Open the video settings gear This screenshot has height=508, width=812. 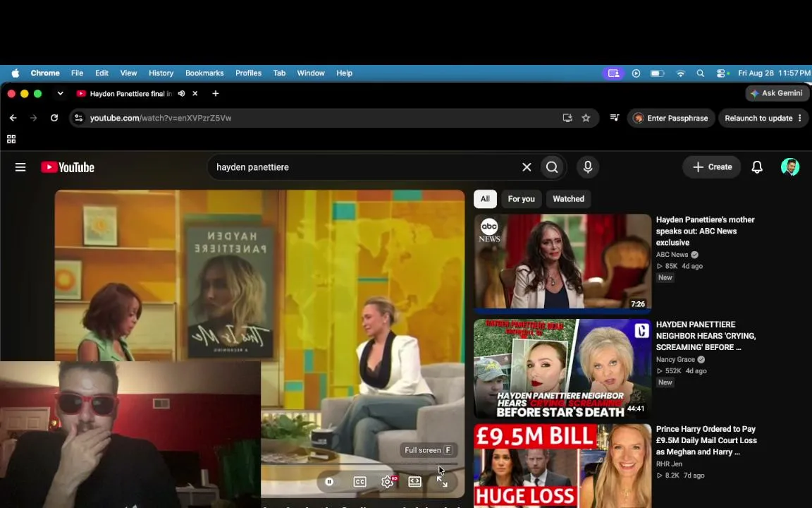388,482
